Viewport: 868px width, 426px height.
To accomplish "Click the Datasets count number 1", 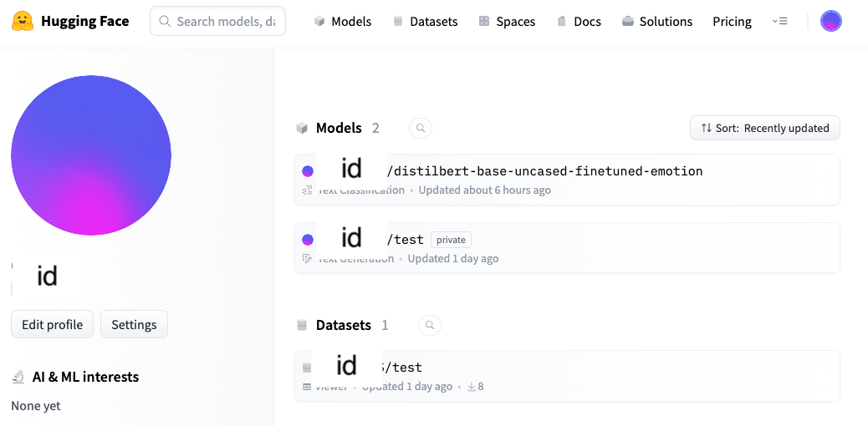I will [x=385, y=325].
